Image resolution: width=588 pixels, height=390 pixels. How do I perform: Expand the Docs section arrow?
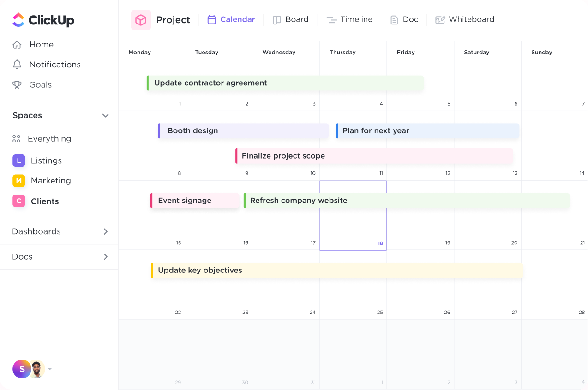click(x=105, y=257)
